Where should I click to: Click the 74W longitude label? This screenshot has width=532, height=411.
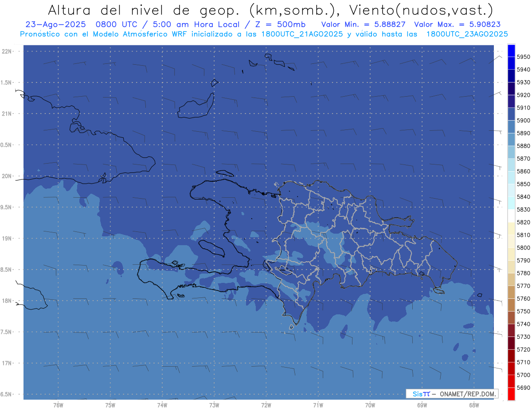point(162,405)
